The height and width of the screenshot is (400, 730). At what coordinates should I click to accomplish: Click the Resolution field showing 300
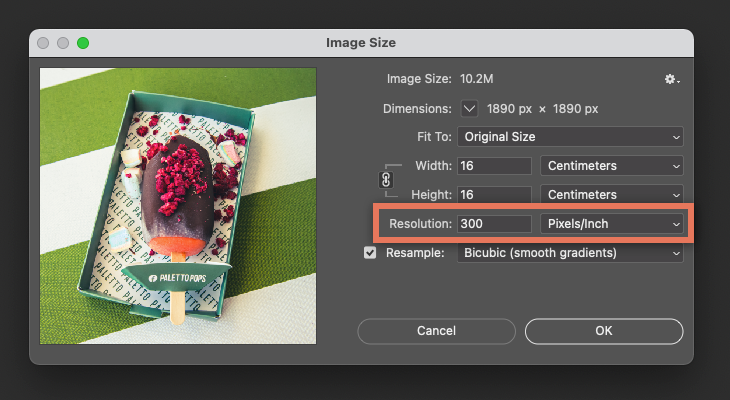tap(494, 224)
